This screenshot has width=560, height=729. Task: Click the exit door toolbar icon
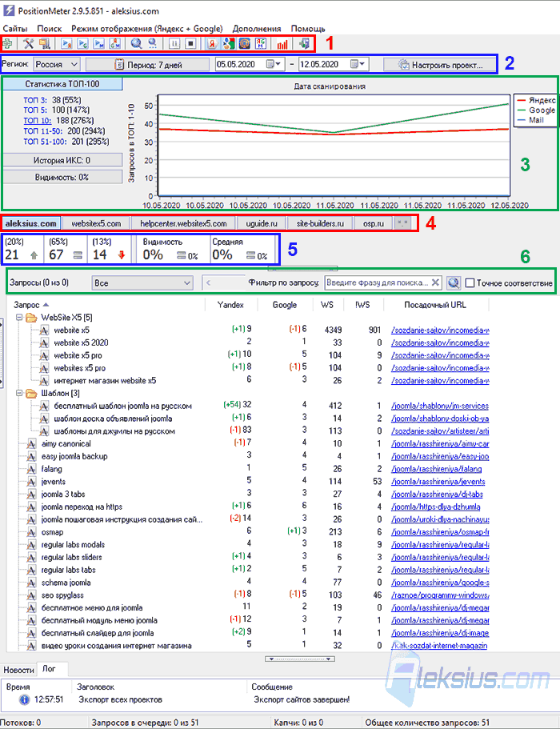(304, 44)
